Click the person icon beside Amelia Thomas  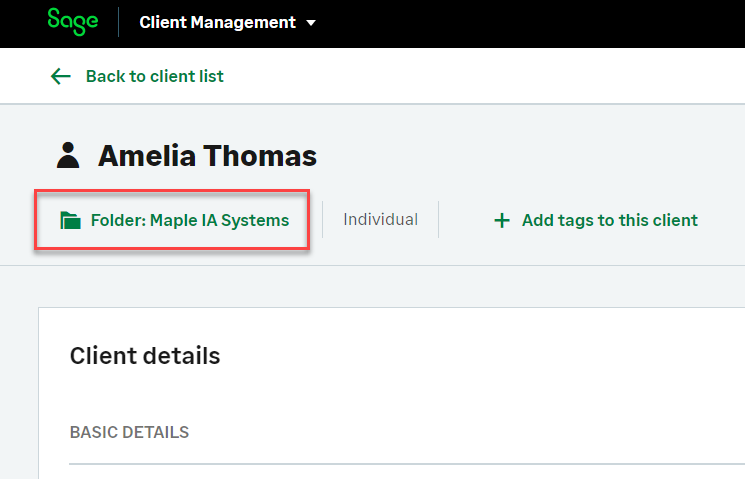(68, 155)
